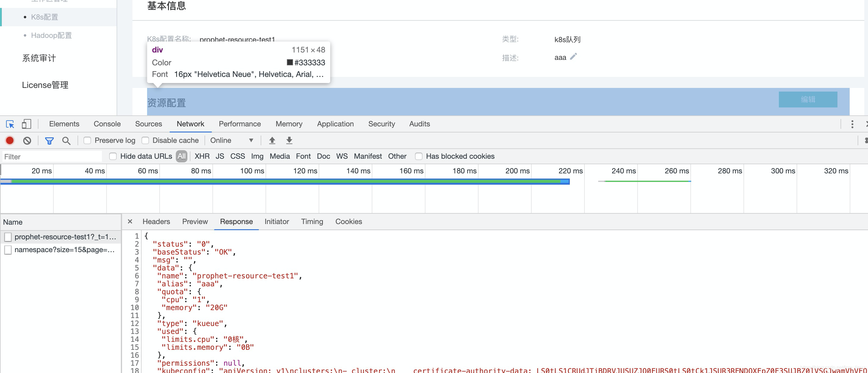Filter requests by Doc
Image resolution: width=868 pixels, height=373 pixels.
point(324,156)
